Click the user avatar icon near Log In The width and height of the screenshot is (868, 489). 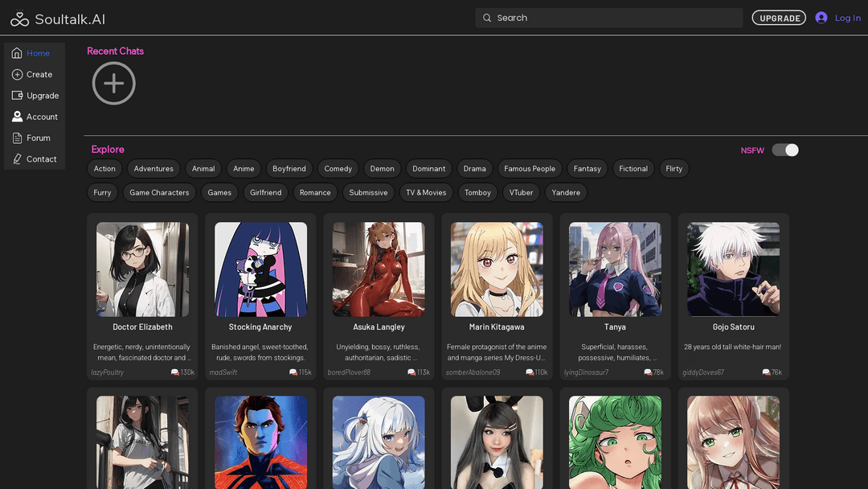pyautogui.click(x=821, y=18)
